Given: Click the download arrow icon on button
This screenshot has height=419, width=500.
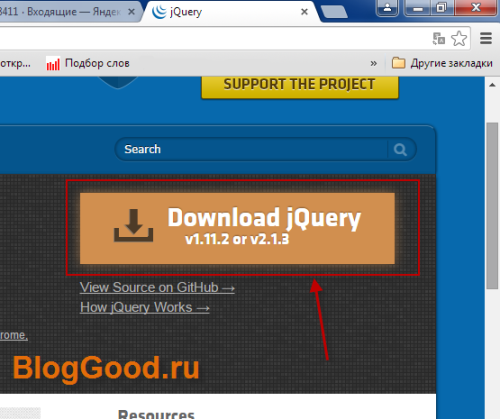Looking at the screenshot, I should [x=133, y=225].
